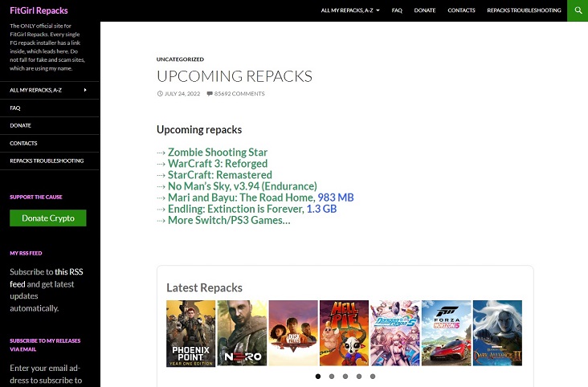Click the 'Upcoming repacks' subheading
Image resolution: width=588 pixels, height=387 pixels.
pos(199,130)
